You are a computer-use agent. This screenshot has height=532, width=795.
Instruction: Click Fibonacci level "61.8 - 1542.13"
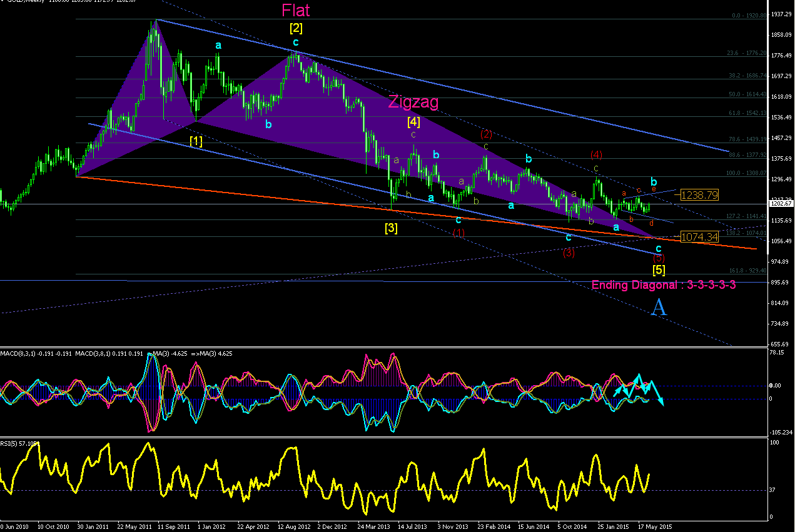pos(748,113)
